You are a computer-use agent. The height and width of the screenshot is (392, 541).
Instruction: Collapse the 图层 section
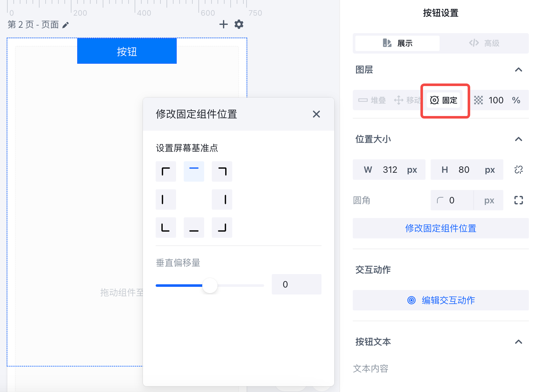tap(518, 70)
